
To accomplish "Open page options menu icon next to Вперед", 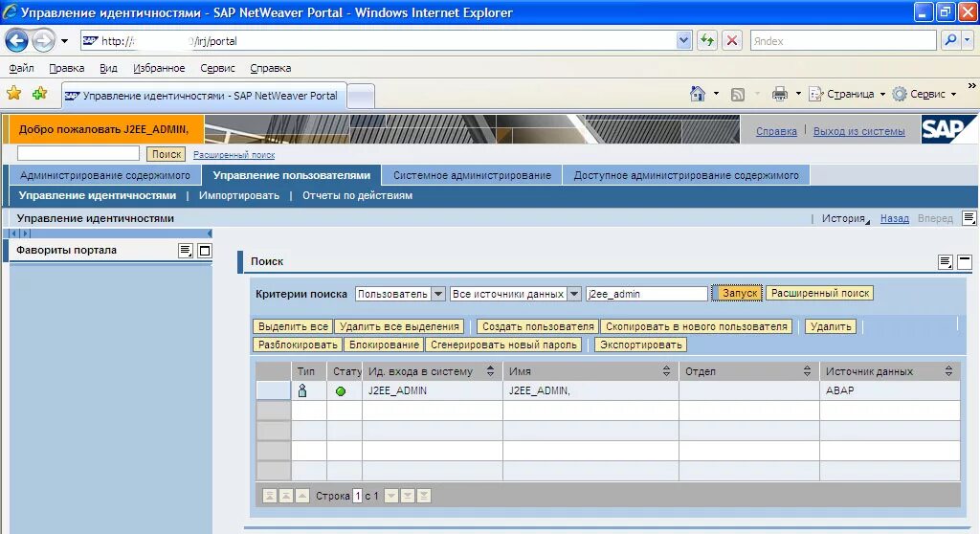I will pyautogui.click(x=969, y=218).
